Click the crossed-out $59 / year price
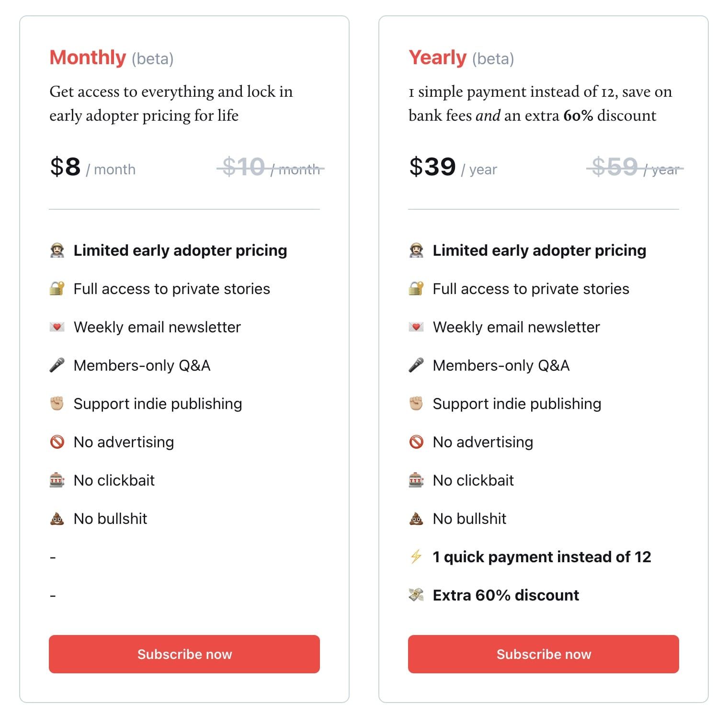 click(x=635, y=167)
